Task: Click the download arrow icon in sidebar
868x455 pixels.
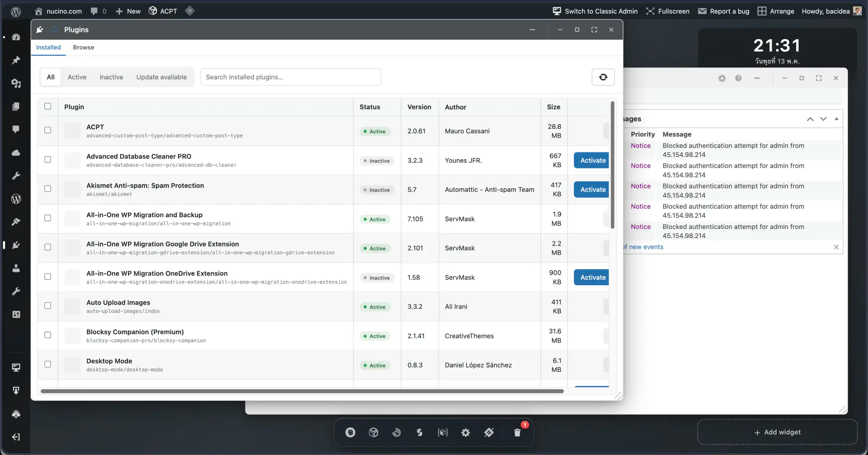Action: point(16,390)
